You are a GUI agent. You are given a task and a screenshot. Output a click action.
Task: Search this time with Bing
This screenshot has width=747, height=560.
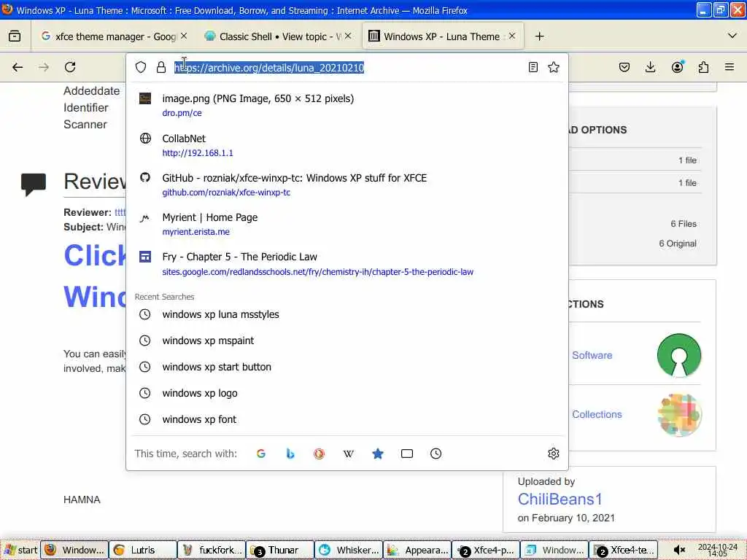click(x=290, y=454)
